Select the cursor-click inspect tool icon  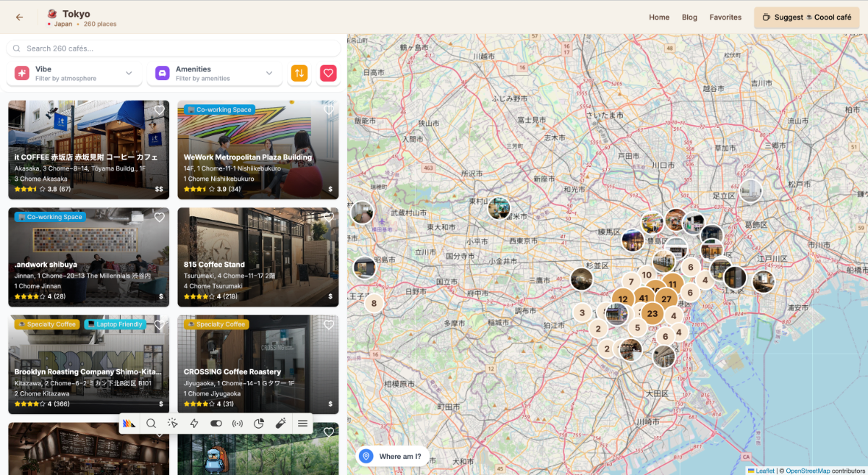click(x=173, y=424)
